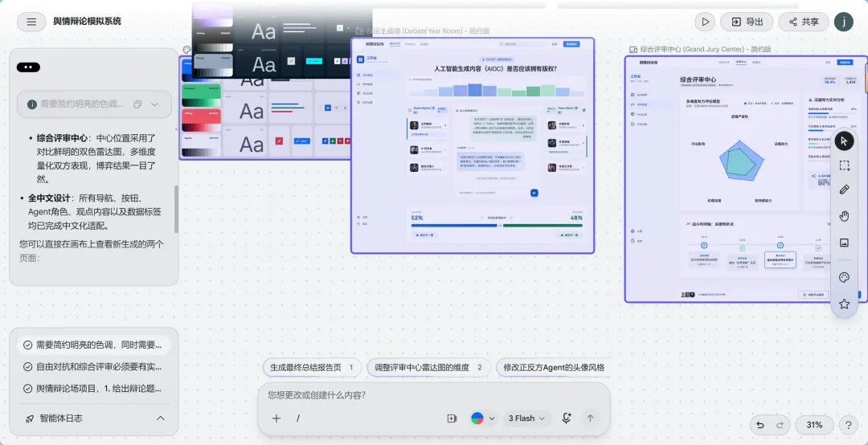
Task: Click the Play preview button
Action: [x=706, y=22]
